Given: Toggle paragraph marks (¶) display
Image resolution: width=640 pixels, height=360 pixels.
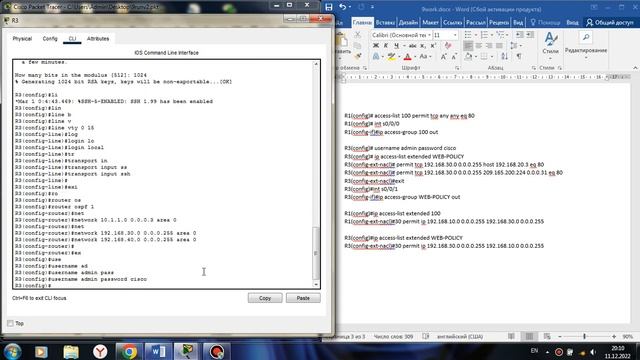Looking at the screenshot, I should (x=519, y=57).
